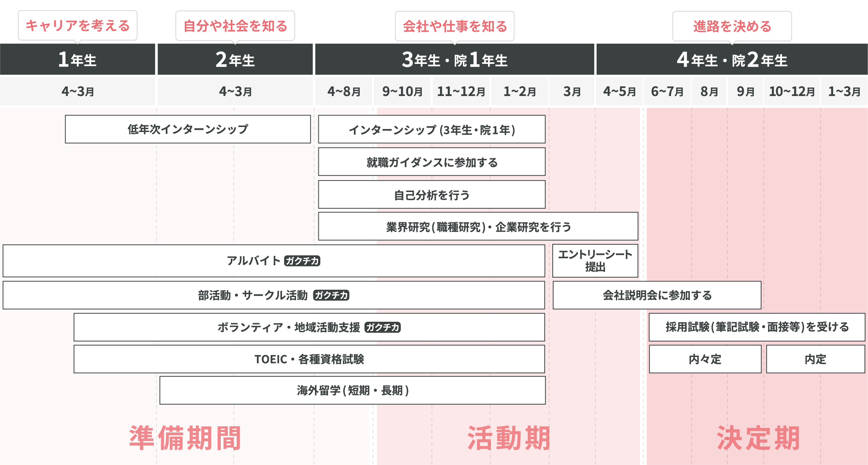Click 就職ガイダンスに参加する box

click(x=432, y=162)
